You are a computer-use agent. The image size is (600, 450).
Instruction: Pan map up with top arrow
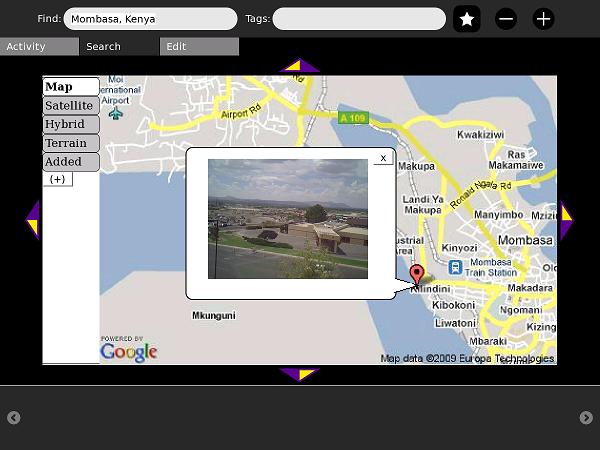point(299,67)
